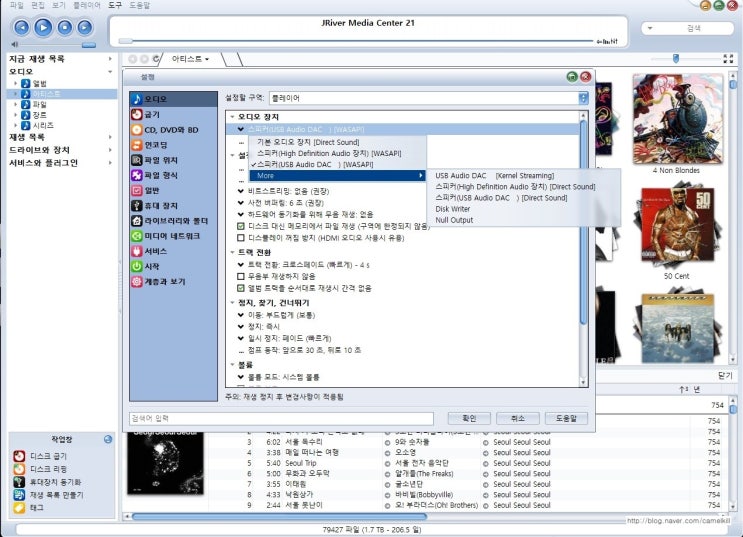Adjust the volume slider under transport controls
The height and width of the screenshot is (537, 743).
click(57, 45)
